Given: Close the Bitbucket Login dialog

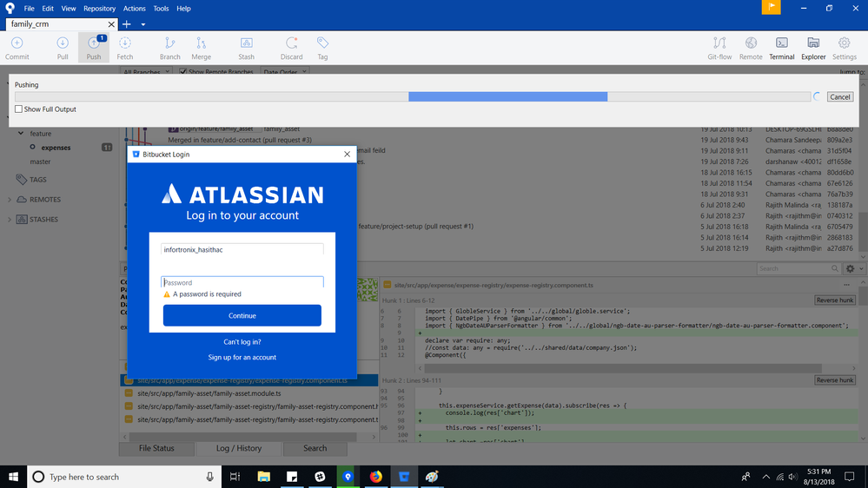Looking at the screenshot, I should pos(347,155).
